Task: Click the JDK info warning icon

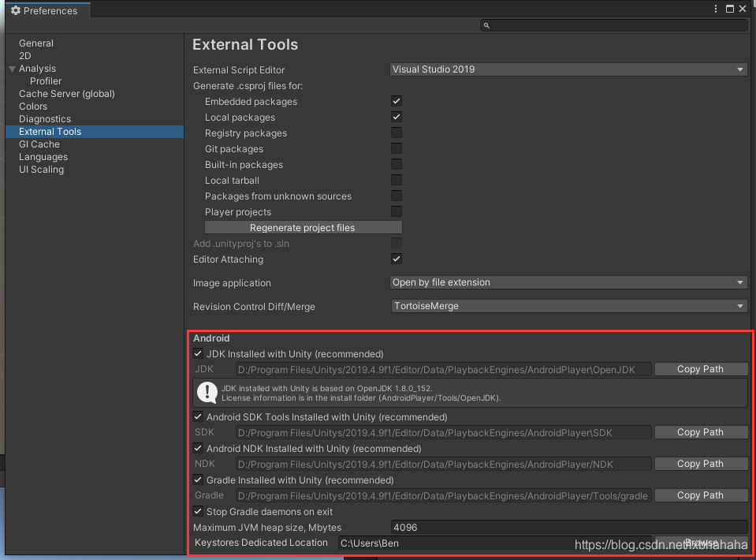Action: (x=207, y=393)
